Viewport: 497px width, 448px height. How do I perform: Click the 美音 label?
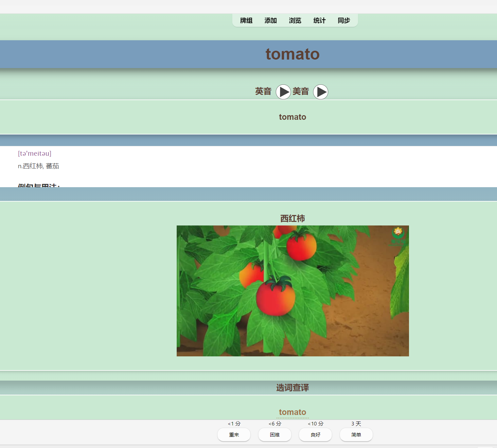point(301,91)
